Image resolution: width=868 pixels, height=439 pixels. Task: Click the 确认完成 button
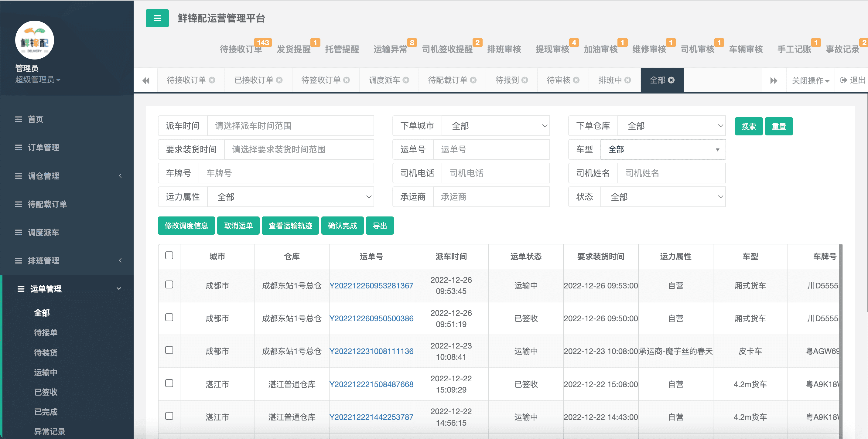342,226
